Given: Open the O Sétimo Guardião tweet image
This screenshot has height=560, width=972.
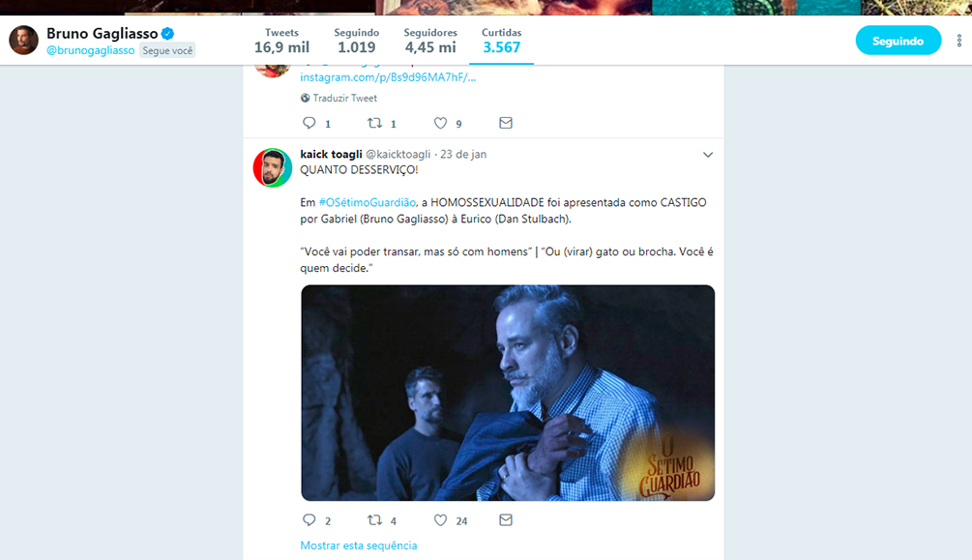Looking at the screenshot, I should pyautogui.click(x=508, y=393).
